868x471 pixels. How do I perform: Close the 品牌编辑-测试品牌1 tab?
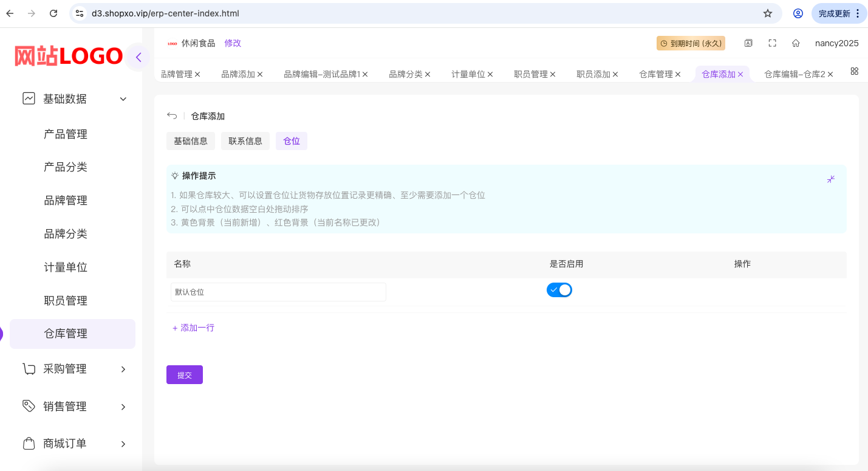365,74
